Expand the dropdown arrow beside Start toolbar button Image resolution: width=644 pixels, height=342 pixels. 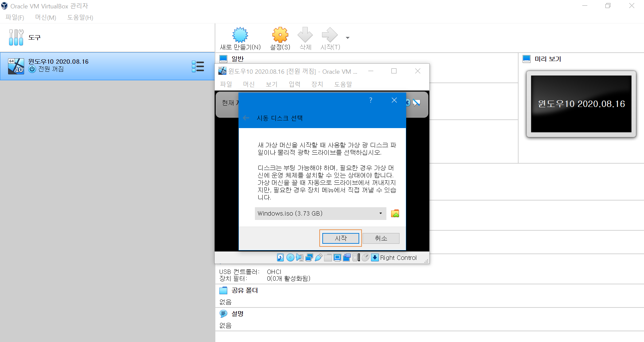pyautogui.click(x=347, y=38)
